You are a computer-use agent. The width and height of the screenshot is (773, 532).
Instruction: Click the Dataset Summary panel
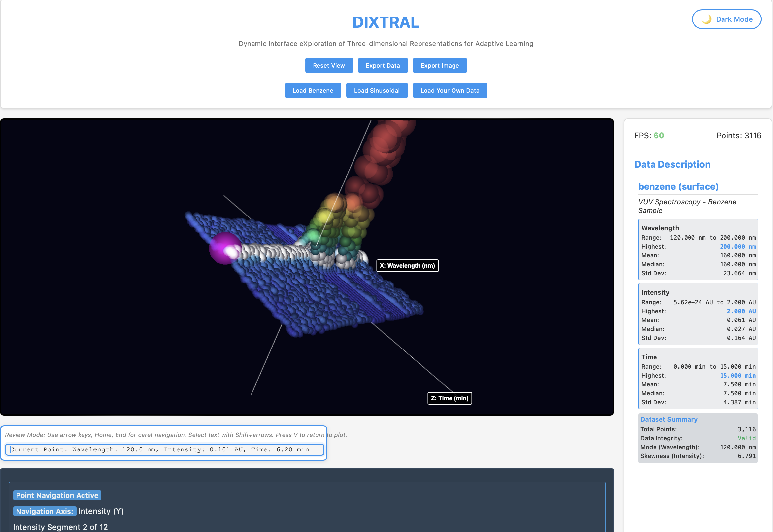tap(697, 438)
